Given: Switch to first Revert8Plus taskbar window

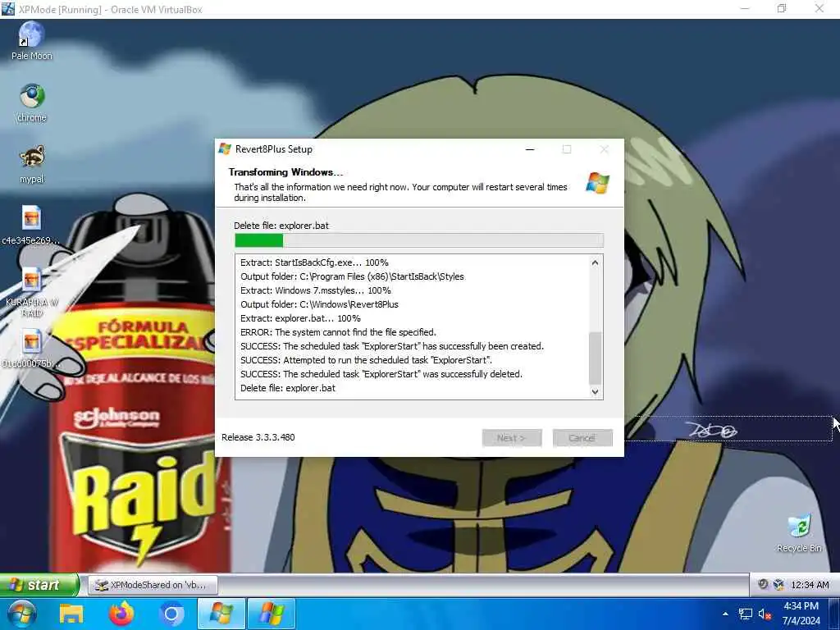Looking at the screenshot, I should (221, 614).
